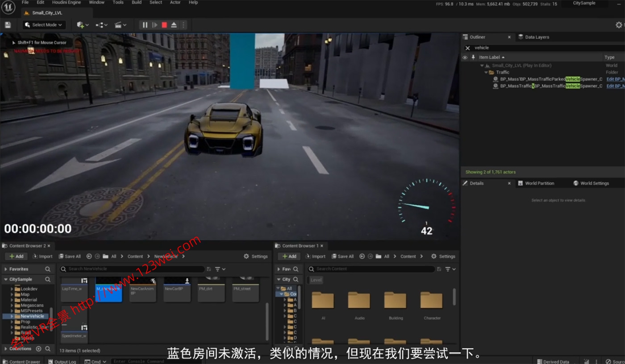Open the Houdini Engine menu
The height and width of the screenshot is (364, 625).
pyautogui.click(x=67, y=3)
